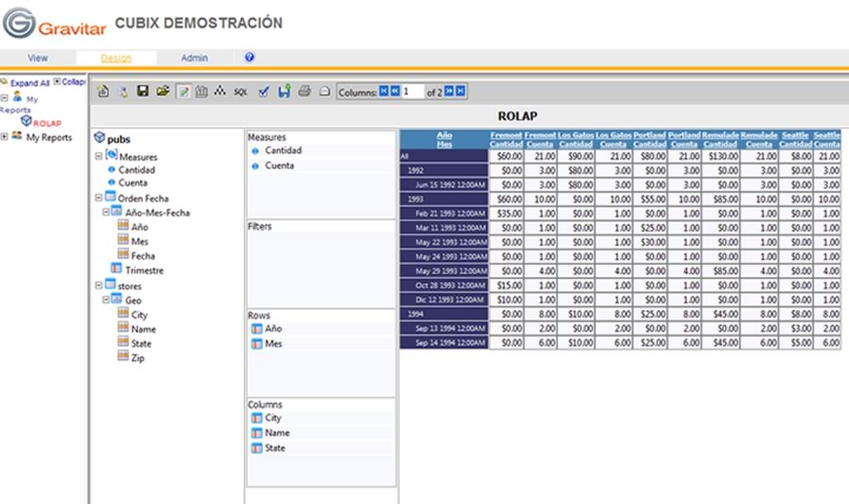The width and height of the screenshot is (849, 504).
Task: Click the open folder toolbar icon
Action: click(x=163, y=91)
